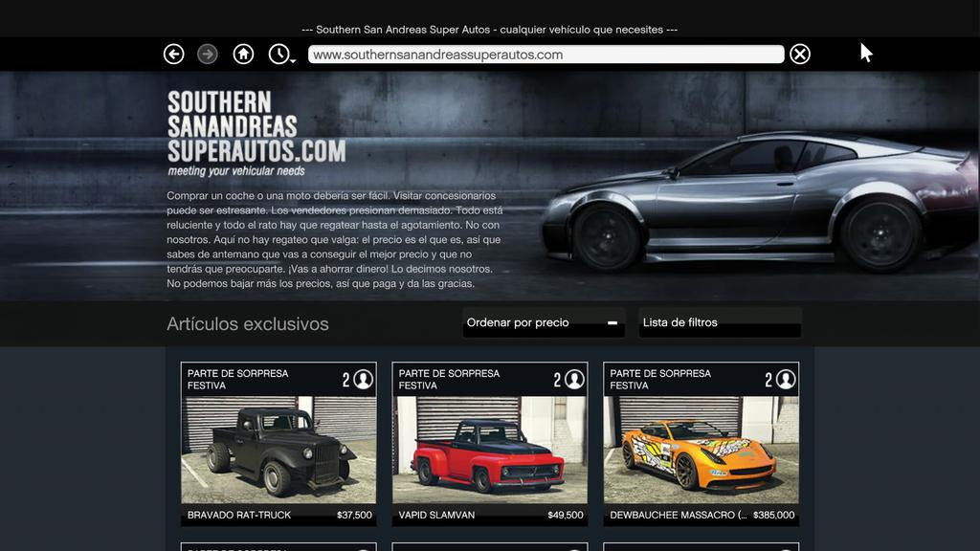Open the browser home page icon
The height and width of the screenshot is (551, 980).
coord(243,55)
